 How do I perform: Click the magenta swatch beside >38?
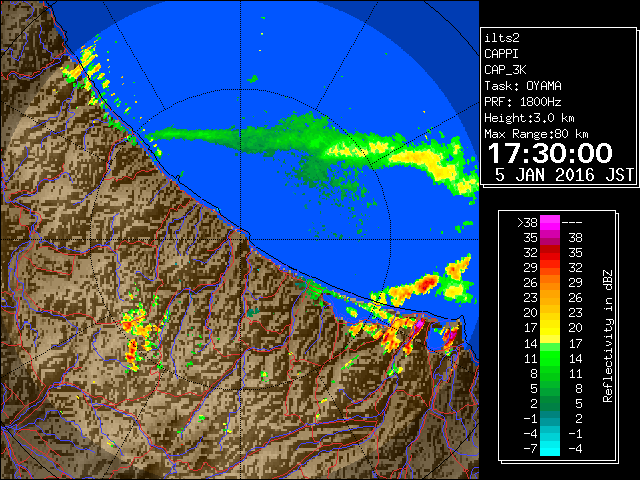click(550, 223)
